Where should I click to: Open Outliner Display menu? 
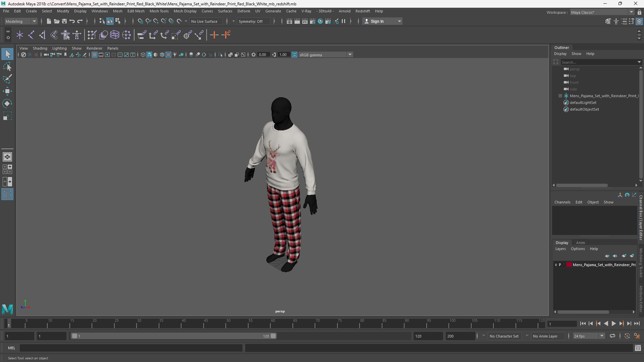click(560, 54)
